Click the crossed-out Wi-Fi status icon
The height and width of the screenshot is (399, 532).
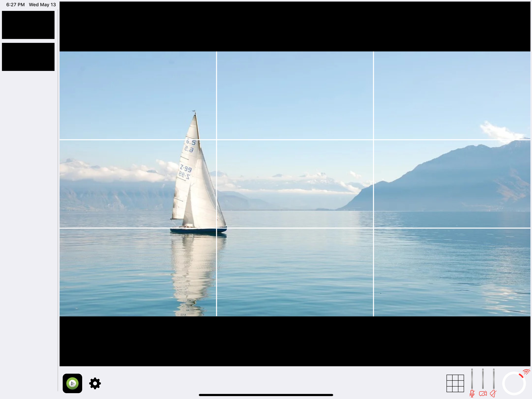[526, 372]
